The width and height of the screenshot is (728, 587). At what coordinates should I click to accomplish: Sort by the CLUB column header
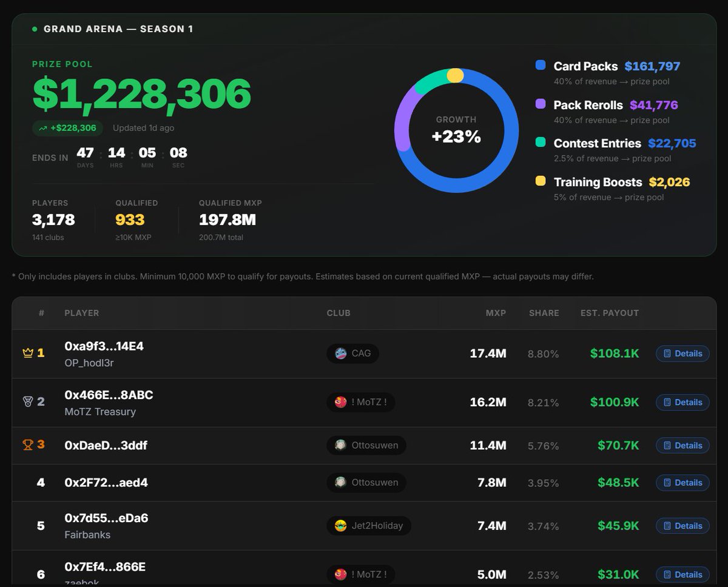click(x=339, y=313)
